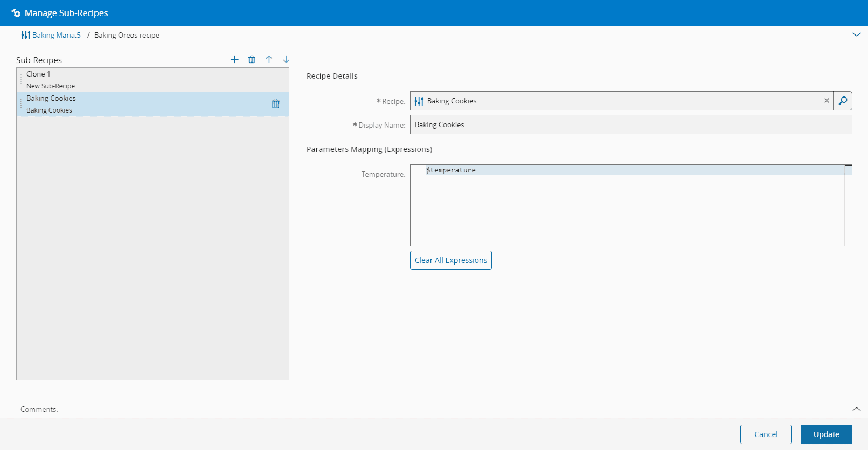The height and width of the screenshot is (450, 868).
Task: Open the Baking Maria.5 breadcrumb link
Action: pyautogui.click(x=56, y=35)
